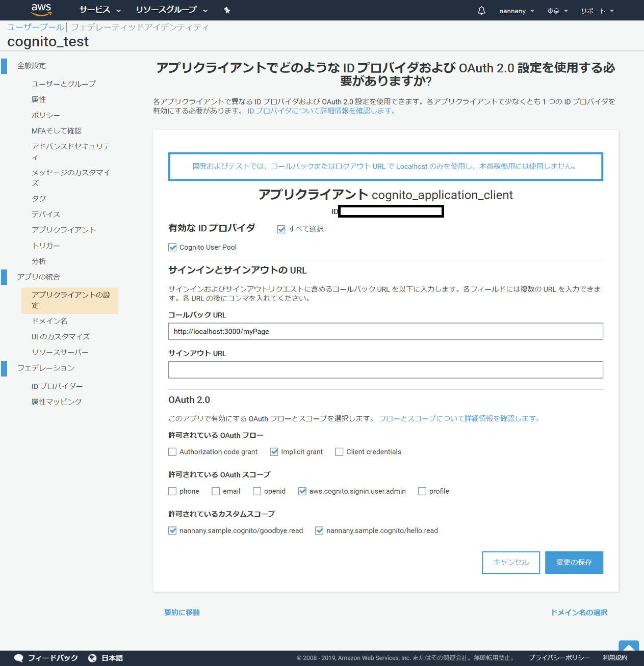Click the AWS logo in the top bar
The image size is (644, 666).
[41, 10]
